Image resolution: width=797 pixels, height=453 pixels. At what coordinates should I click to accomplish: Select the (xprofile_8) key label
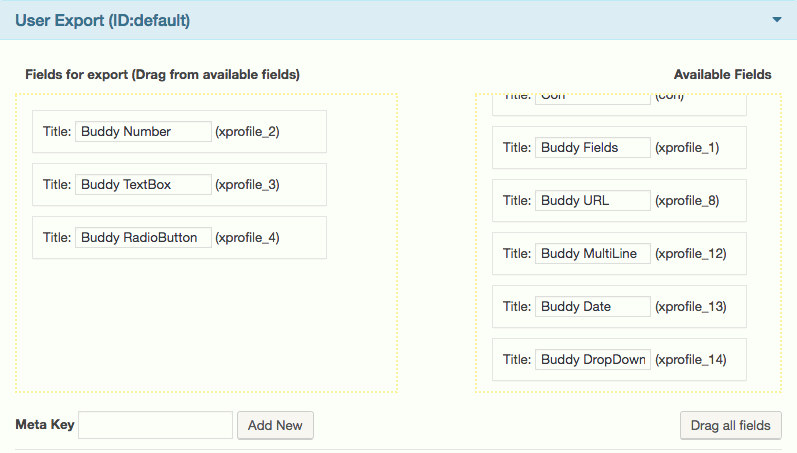pos(687,200)
